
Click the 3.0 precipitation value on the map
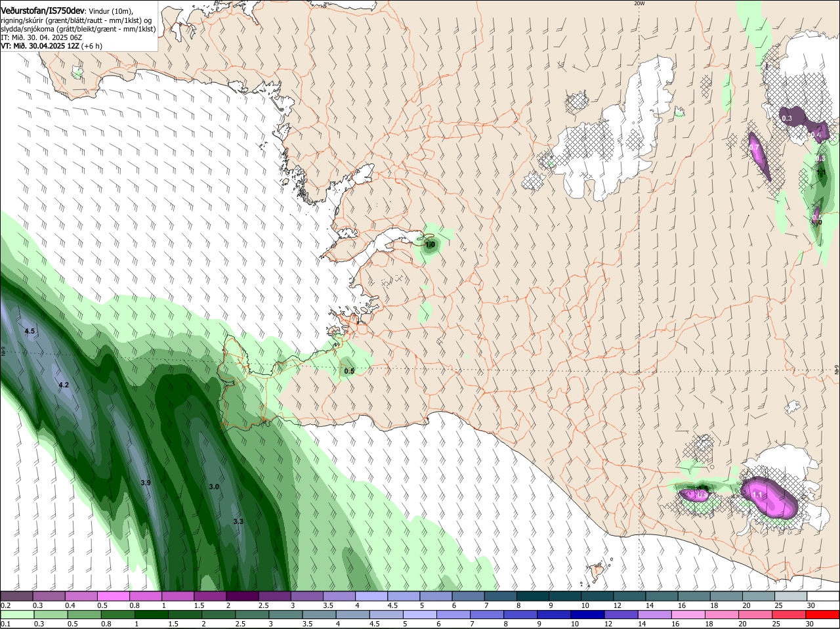[214, 487]
